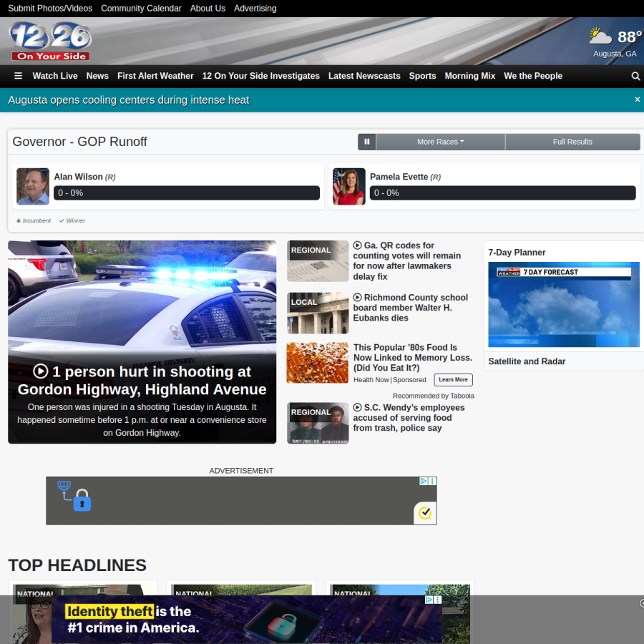Read the S.C. Wendy's employees story
Screen dimensions: 644x644
point(409,418)
